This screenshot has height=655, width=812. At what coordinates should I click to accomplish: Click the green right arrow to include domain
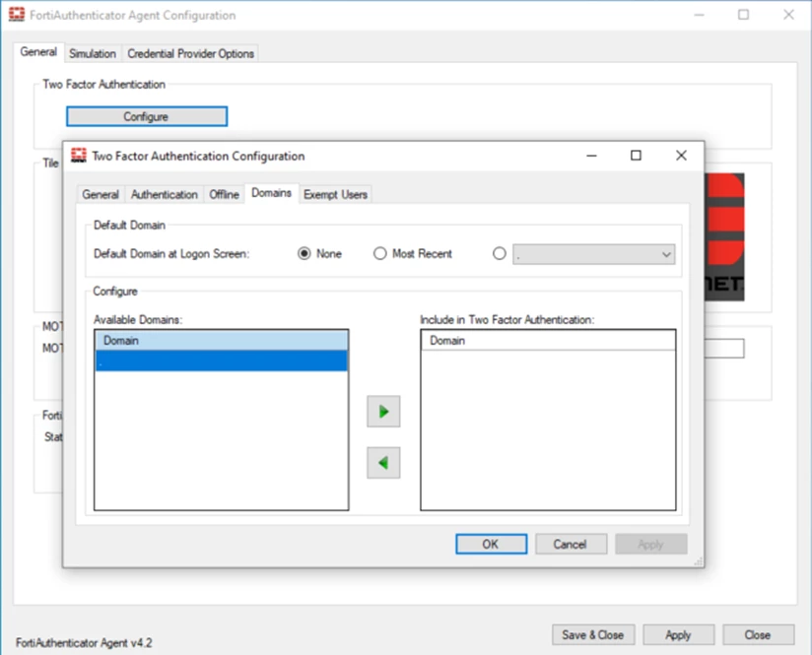[383, 412]
